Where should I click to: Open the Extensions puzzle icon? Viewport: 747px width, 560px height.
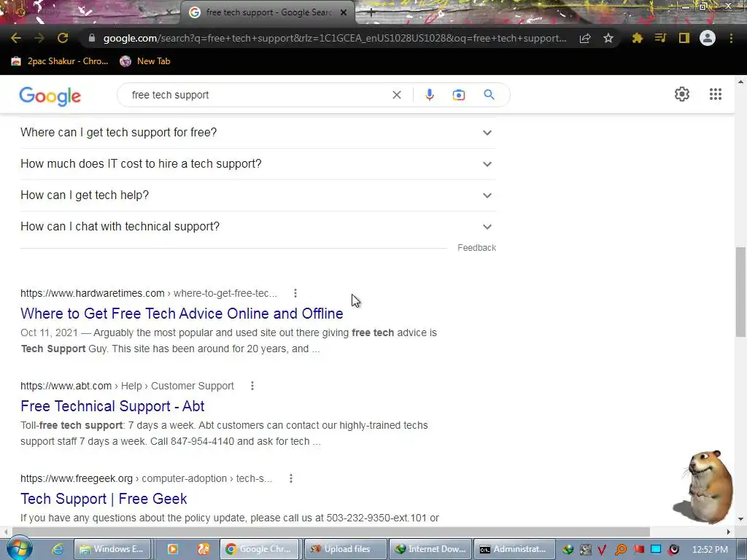point(637,38)
